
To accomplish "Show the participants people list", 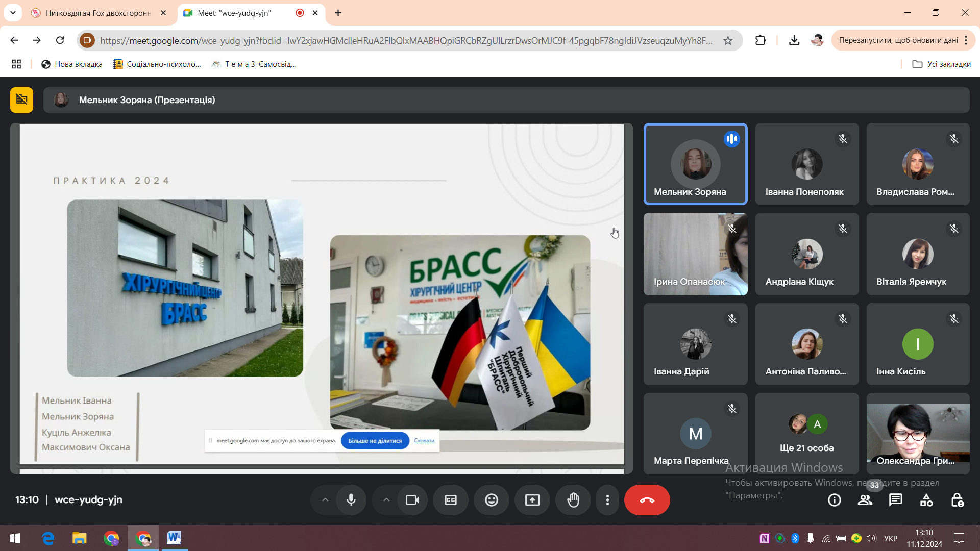I will point(865,500).
